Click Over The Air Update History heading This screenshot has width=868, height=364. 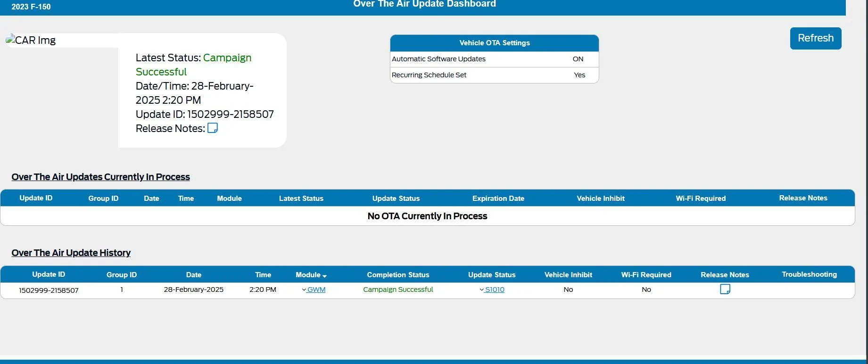[x=71, y=253]
